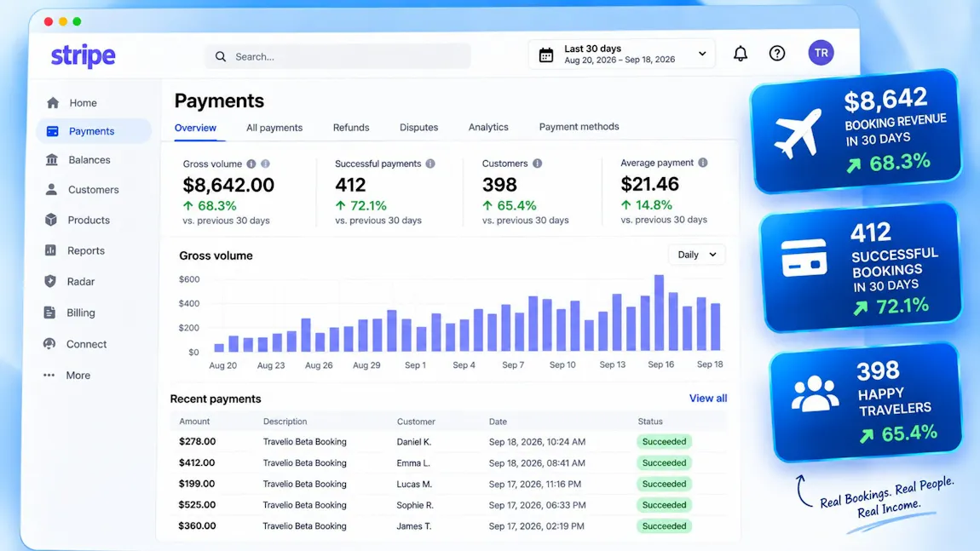
Task: Switch to the Payment methods tab
Action: coord(579,127)
